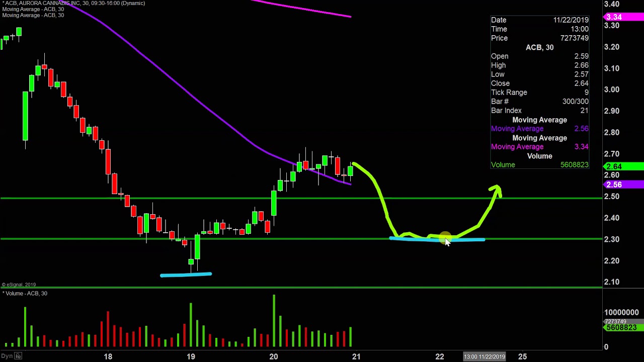Click the purple 2.56 moving average price marker
The image size is (644, 362).
(623, 185)
